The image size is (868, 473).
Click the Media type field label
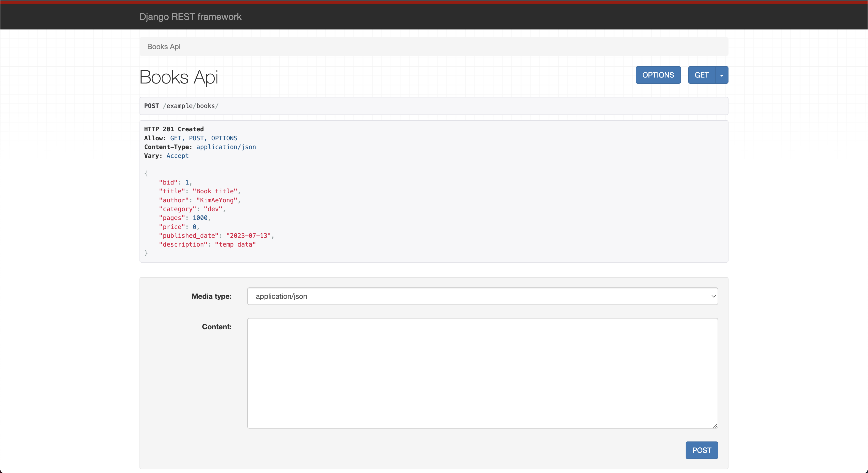(x=211, y=296)
